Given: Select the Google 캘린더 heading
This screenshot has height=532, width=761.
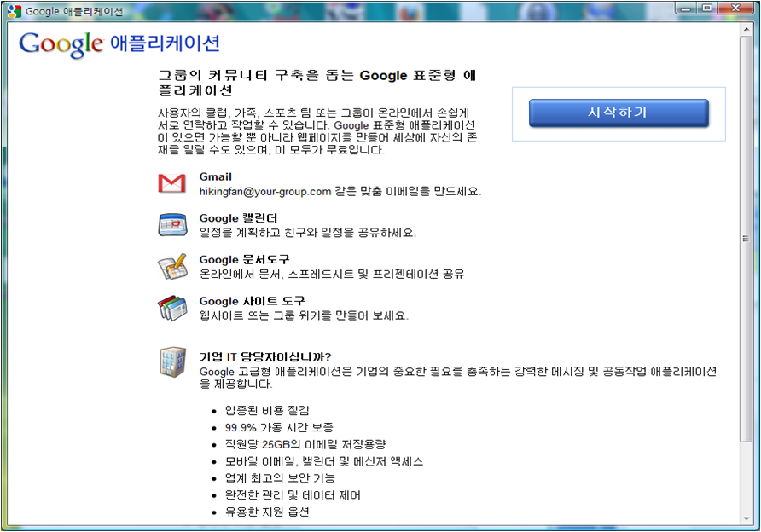Looking at the screenshot, I should (238, 218).
